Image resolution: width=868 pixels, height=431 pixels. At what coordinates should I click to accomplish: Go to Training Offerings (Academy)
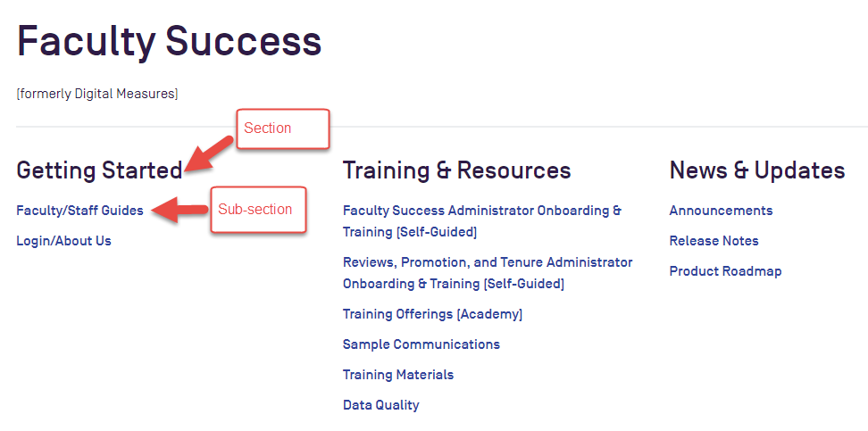pyautogui.click(x=432, y=314)
